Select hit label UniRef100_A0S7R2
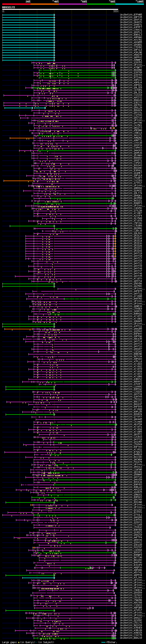146x644 pixels. point(131,40)
